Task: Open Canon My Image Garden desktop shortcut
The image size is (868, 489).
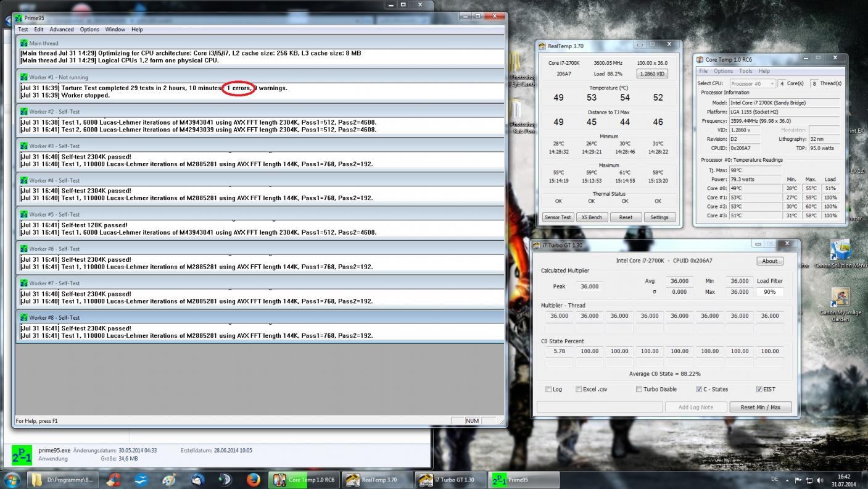Action: point(840,304)
